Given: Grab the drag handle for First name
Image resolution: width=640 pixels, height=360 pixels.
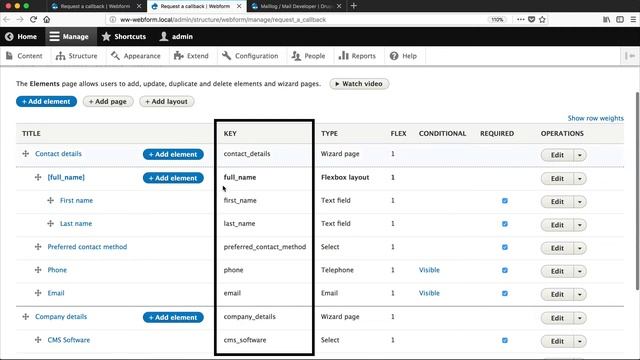Looking at the screenshot, I should (x=51, y=200).
